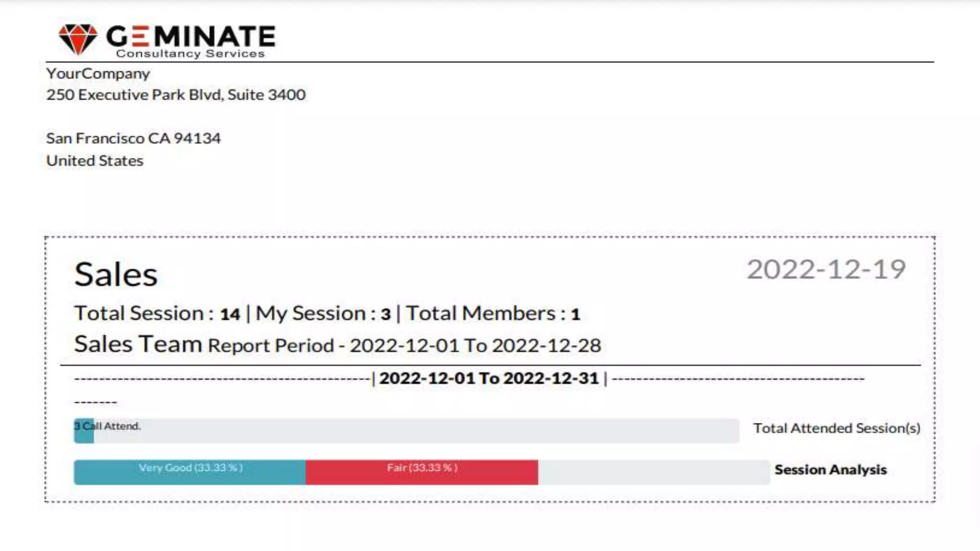Click the 2022-12-01 To 2022-12-31 divider
This screenshot has height=551, width=980.
pos(489,378)
